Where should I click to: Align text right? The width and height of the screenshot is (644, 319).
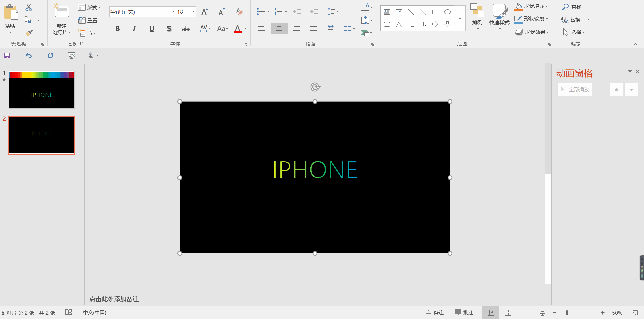[296, 29]
